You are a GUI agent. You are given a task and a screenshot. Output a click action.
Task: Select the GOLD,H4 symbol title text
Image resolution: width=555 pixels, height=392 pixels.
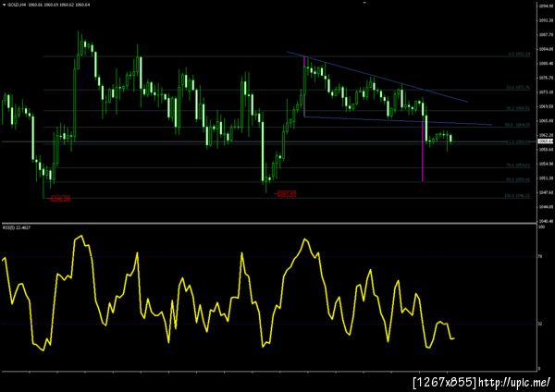pos(16,6)
